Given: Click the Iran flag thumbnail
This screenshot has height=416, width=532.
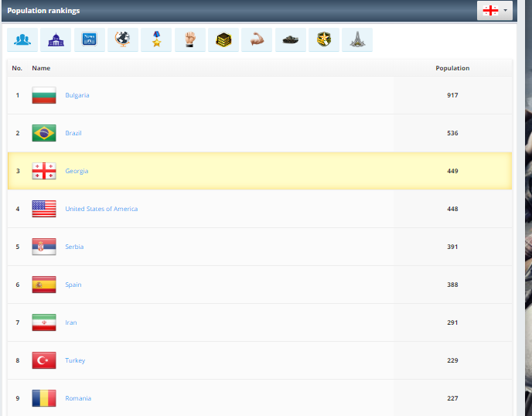Looking at the screenshot, I should (44, 322).
